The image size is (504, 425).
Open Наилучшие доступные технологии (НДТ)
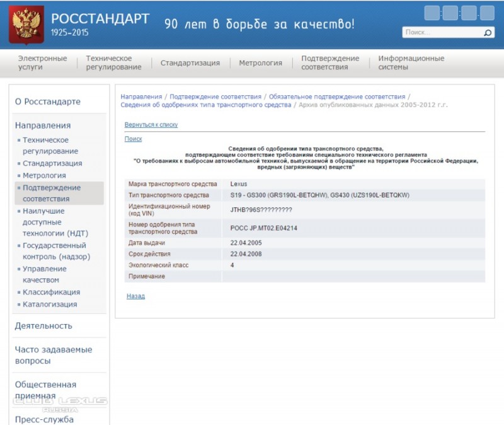(x=55, y=222)
